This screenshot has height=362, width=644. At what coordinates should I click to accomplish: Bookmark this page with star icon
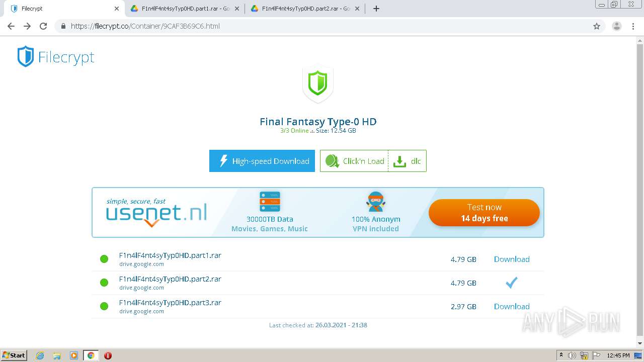pyautogui.click(x=597, y=26)
